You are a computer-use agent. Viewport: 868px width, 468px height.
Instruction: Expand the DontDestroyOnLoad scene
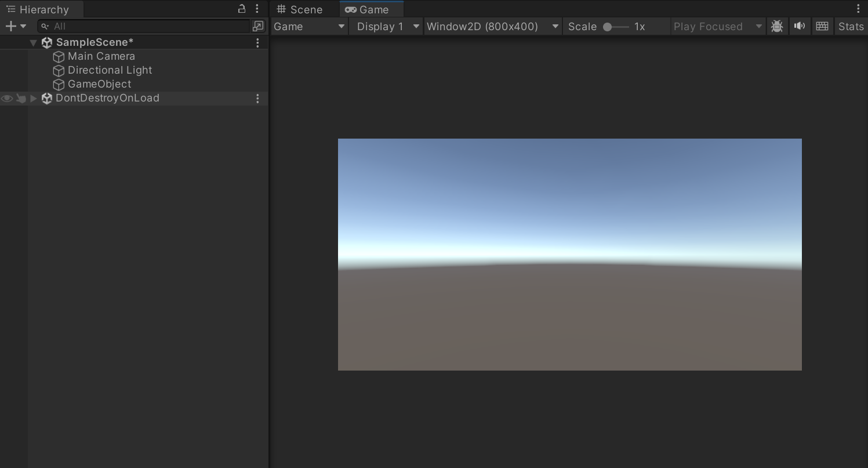coord(34,99)
